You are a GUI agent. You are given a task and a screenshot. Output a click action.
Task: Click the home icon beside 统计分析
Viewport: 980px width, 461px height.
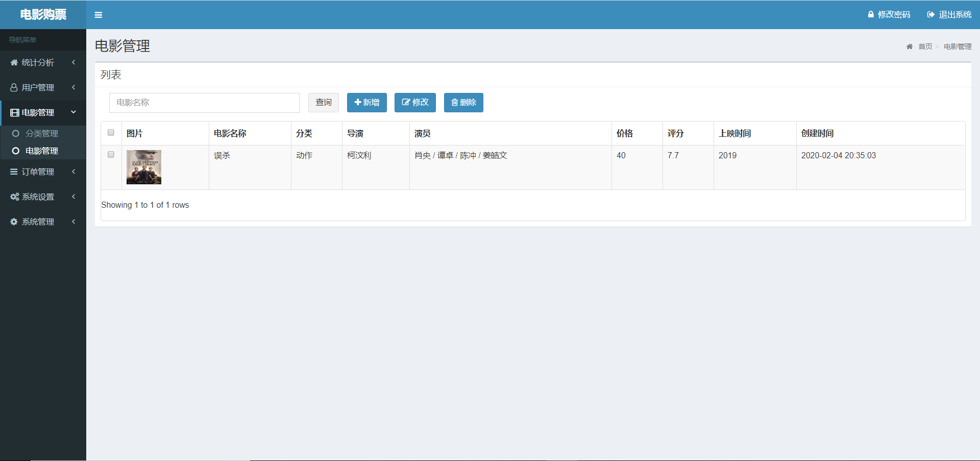[x=14, y=62]
